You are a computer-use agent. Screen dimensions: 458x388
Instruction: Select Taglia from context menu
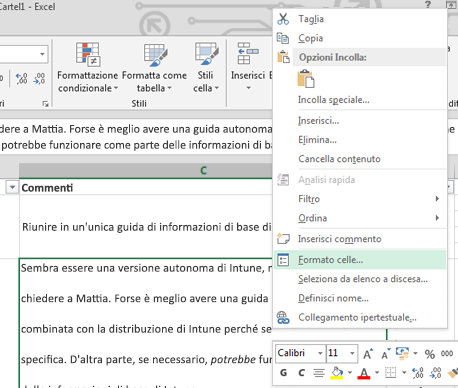click(360, 19)
